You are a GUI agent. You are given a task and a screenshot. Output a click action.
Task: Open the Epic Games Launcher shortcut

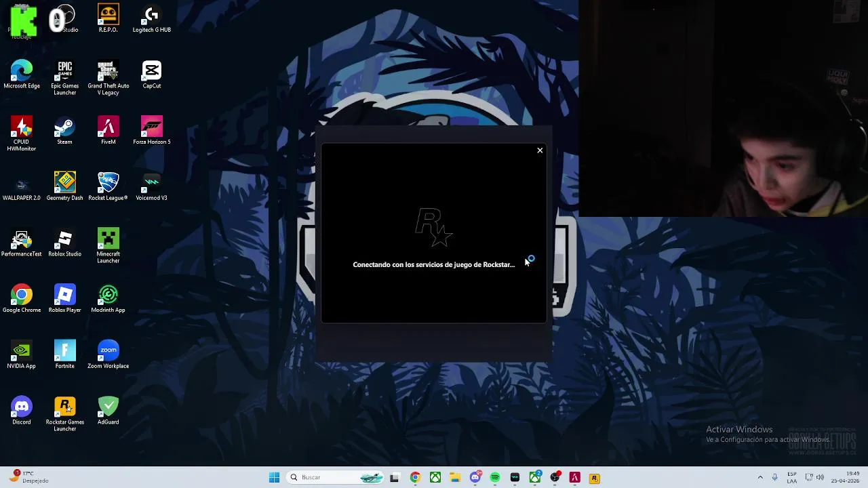64,78
